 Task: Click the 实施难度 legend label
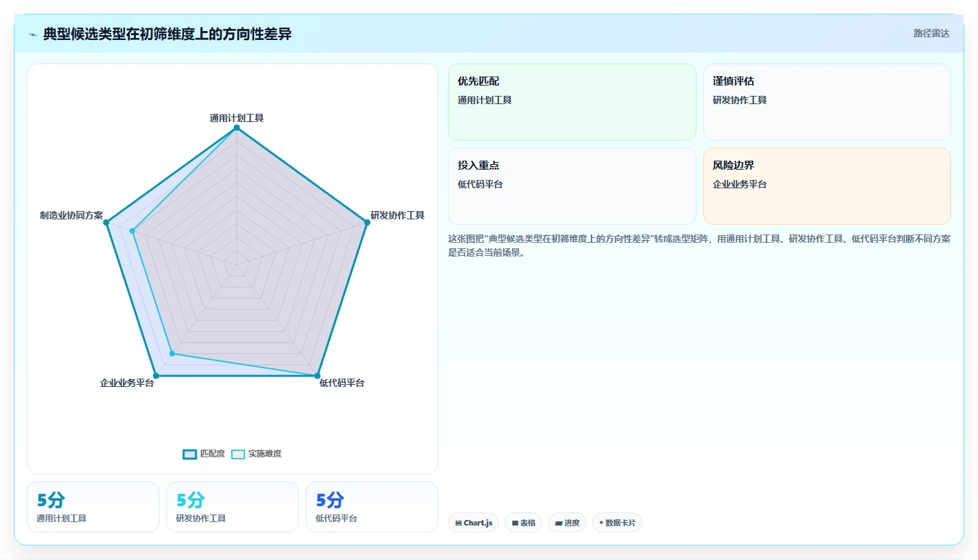click(265, 454)
